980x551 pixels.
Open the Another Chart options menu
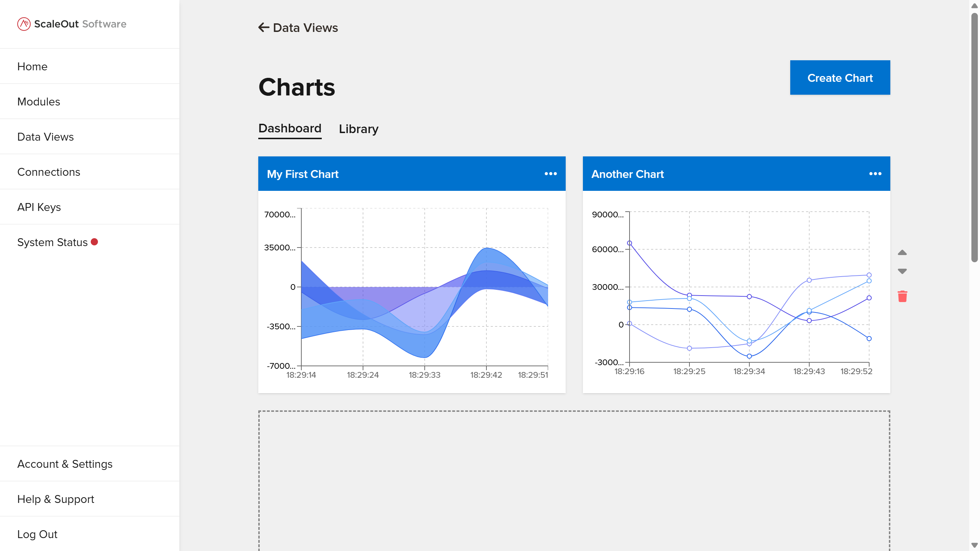pyautogui.click(x=875, y=174)
